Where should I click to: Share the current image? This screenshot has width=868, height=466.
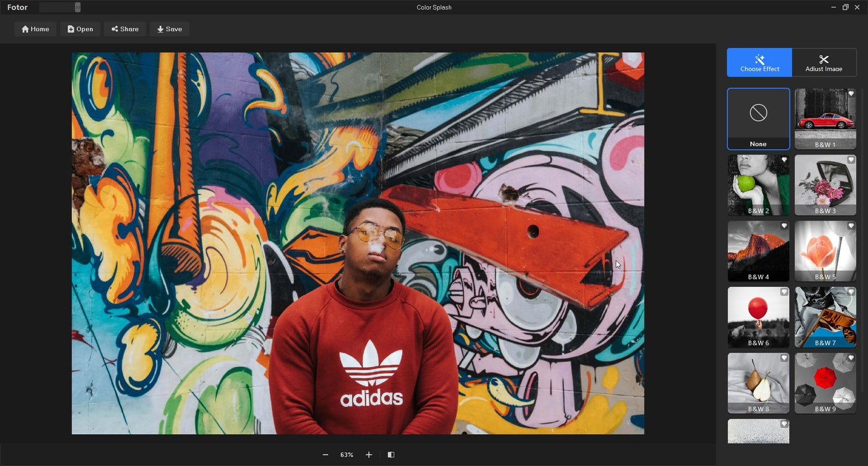125,29
